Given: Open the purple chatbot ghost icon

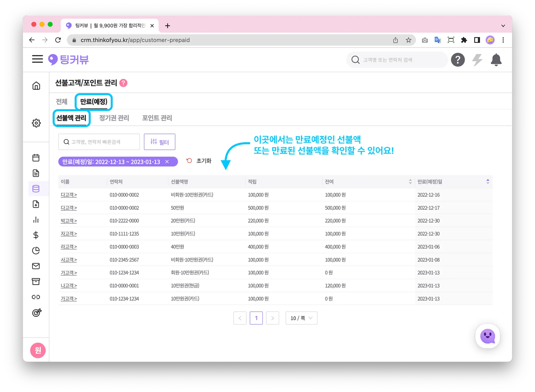Looking at the screenshot, I should 487,336.
